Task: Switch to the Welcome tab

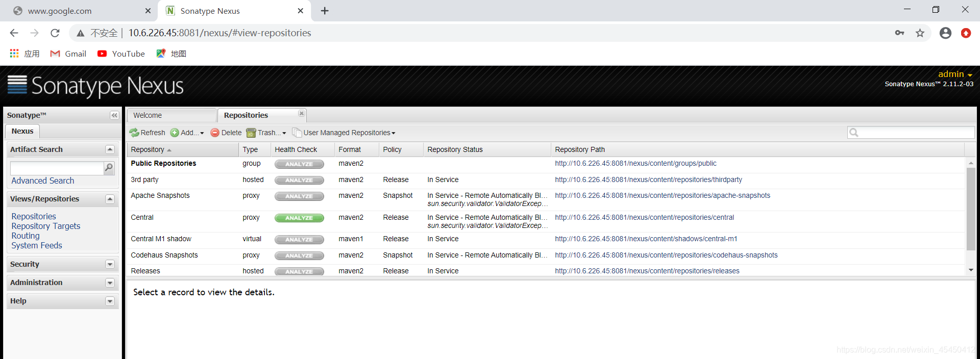Action: coord(171,115)
